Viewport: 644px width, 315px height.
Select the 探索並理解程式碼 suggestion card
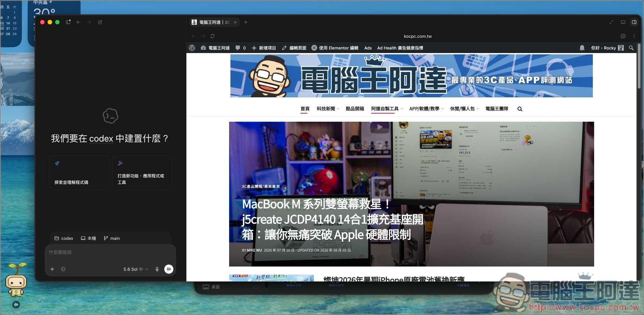[x=79, y=172]
